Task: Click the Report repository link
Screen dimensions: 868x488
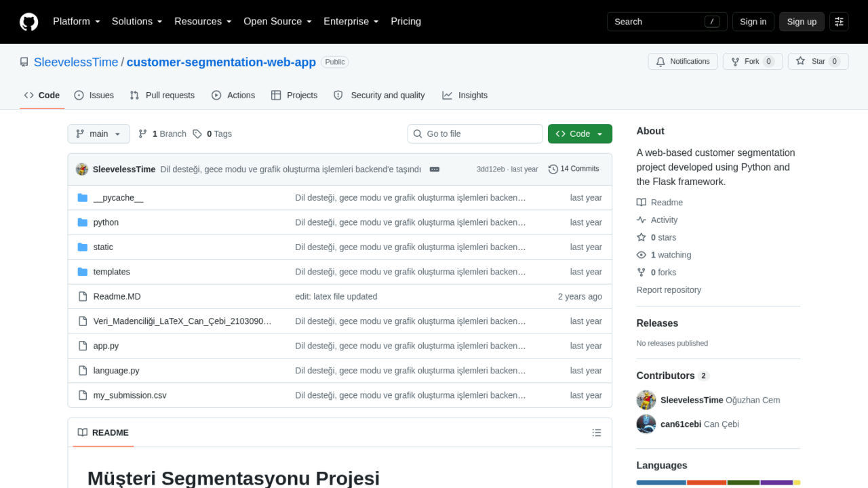Action: pyautogui.click(x=669, y=290)
